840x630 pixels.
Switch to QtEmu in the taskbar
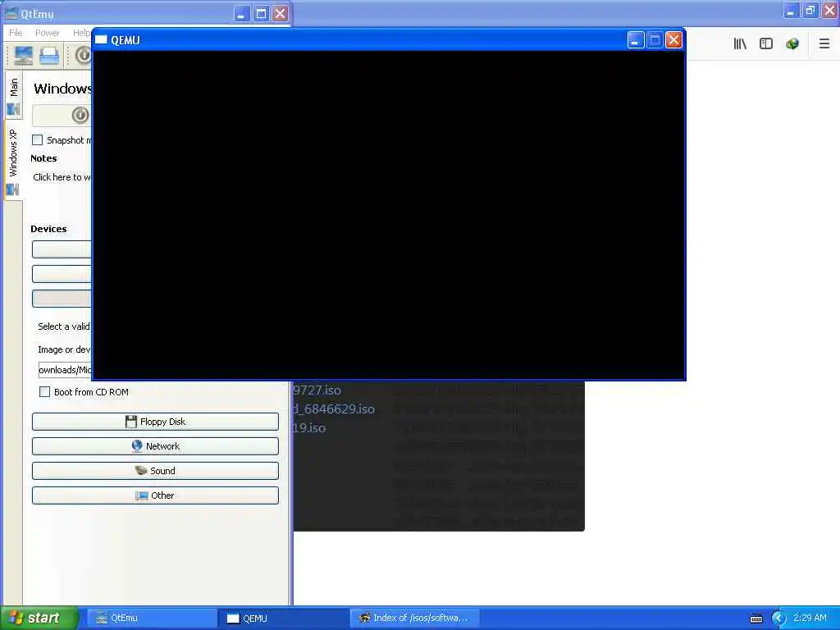[151, 619]
